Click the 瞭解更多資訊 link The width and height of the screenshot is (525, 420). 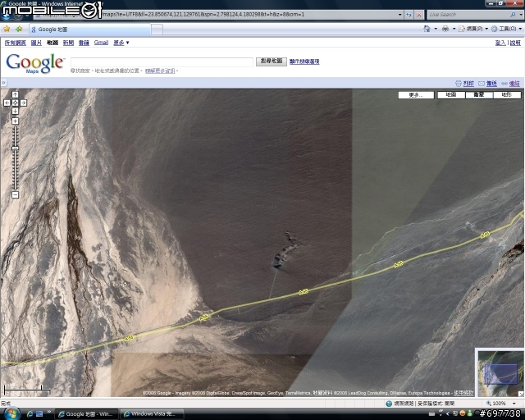click(160, 71)
